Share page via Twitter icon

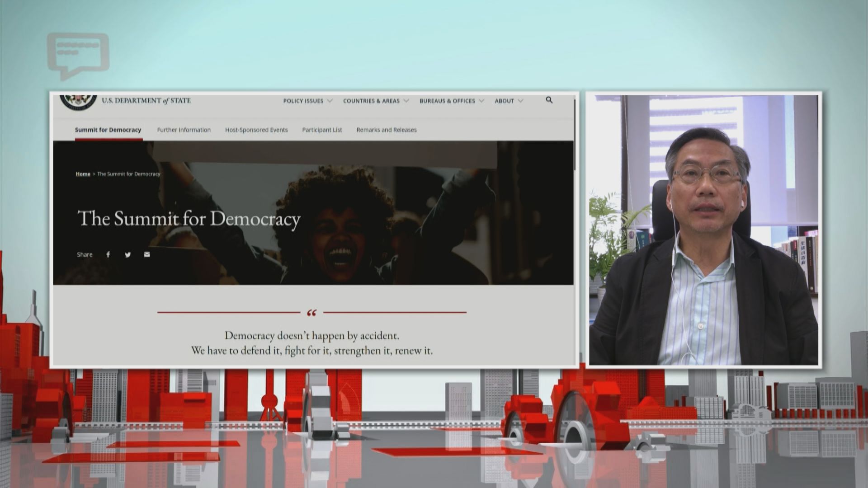(x=128, y=254)
